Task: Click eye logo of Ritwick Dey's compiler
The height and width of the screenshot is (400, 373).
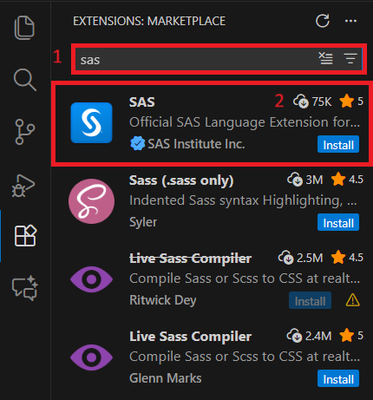Action: coord(91,279)
